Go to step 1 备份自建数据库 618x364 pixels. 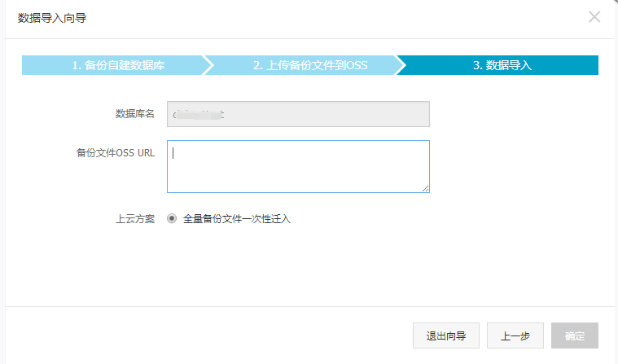pos(118,65)
